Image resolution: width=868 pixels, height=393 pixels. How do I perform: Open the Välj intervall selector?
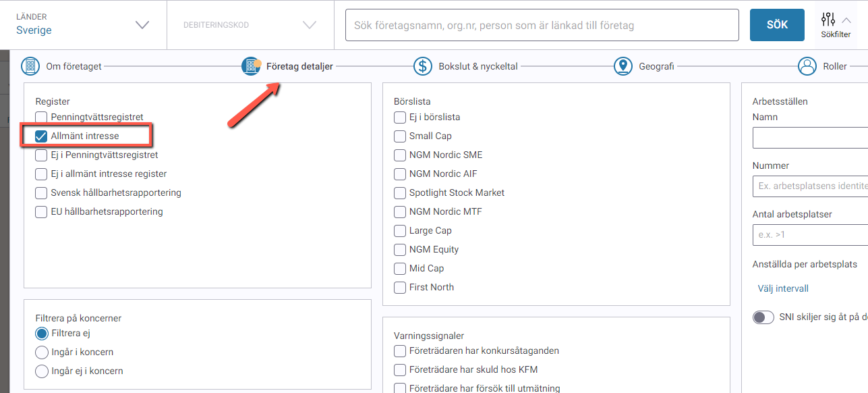(x=783, y=288)
